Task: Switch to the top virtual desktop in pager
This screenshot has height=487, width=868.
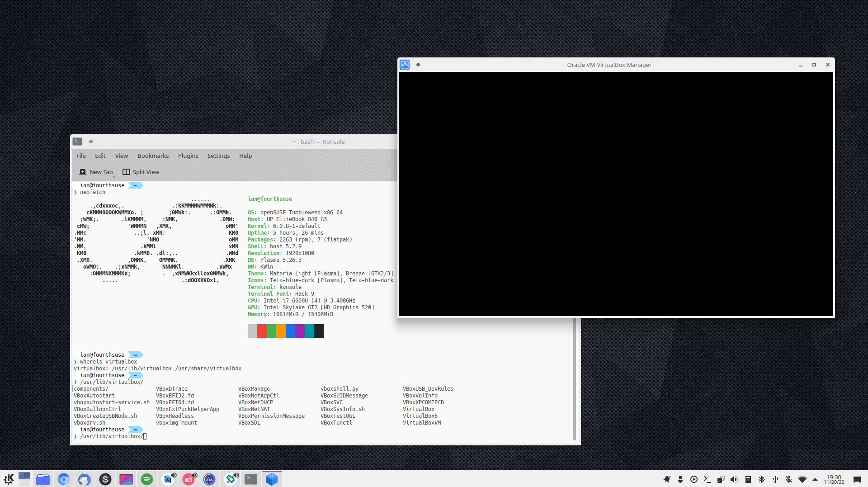Action: tap(24, 475)
